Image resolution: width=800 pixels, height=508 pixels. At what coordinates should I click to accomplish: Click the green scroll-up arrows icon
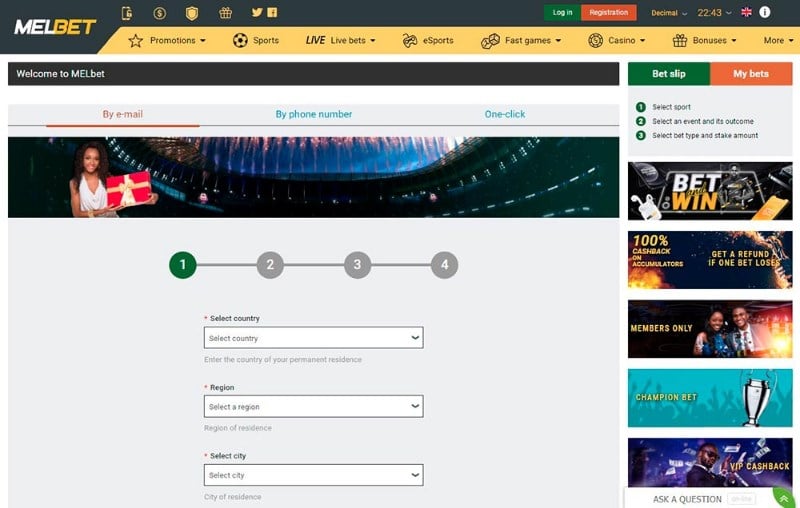tap(784, 498)
